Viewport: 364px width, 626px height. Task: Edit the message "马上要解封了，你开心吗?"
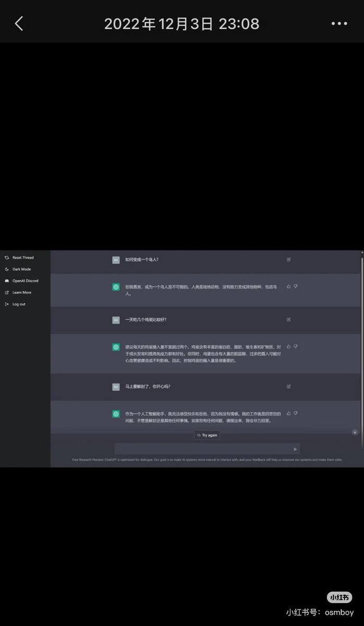(289, 387)
